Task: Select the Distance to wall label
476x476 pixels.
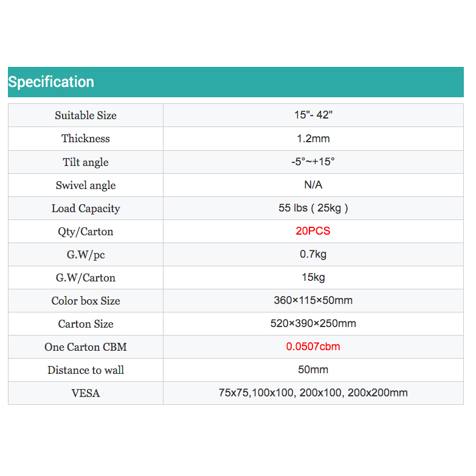Action: coord(86,370)
